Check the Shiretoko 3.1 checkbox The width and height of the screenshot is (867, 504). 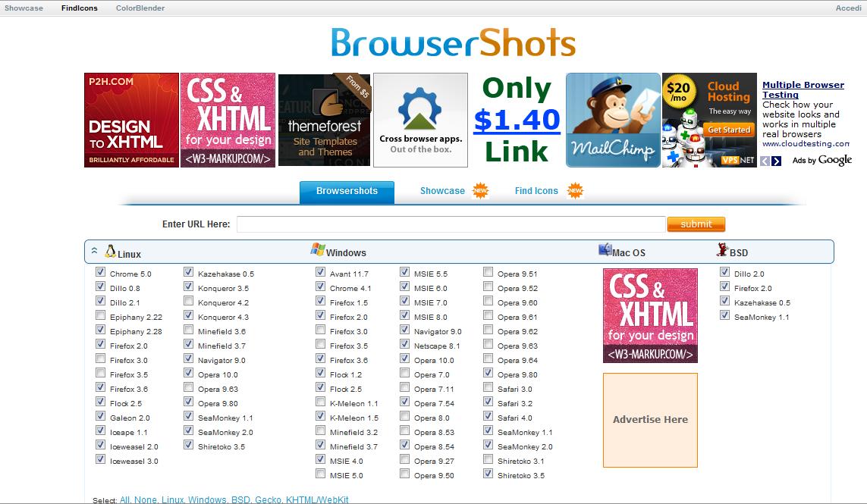pyautogui.click(x=488, y=459)
